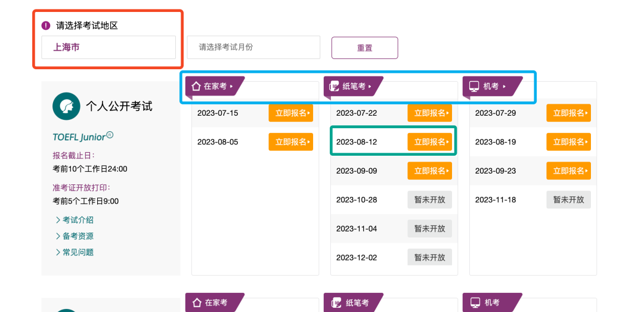Click the date text 2023-08-12
Screen dimensions: 644x312
[x=357, y=142]
